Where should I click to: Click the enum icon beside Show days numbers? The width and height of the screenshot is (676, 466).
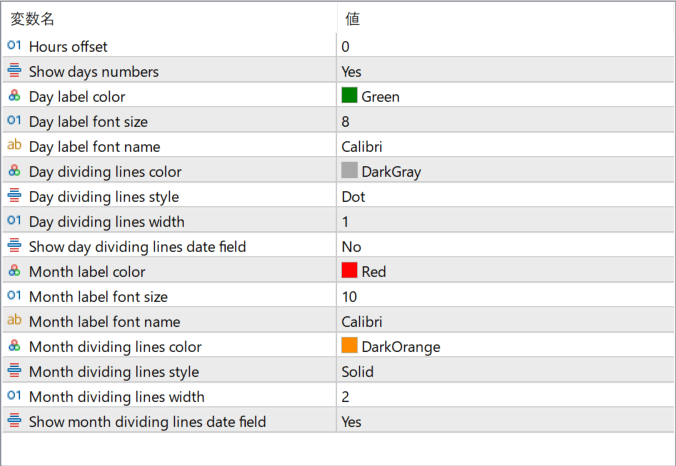(14, 70)
